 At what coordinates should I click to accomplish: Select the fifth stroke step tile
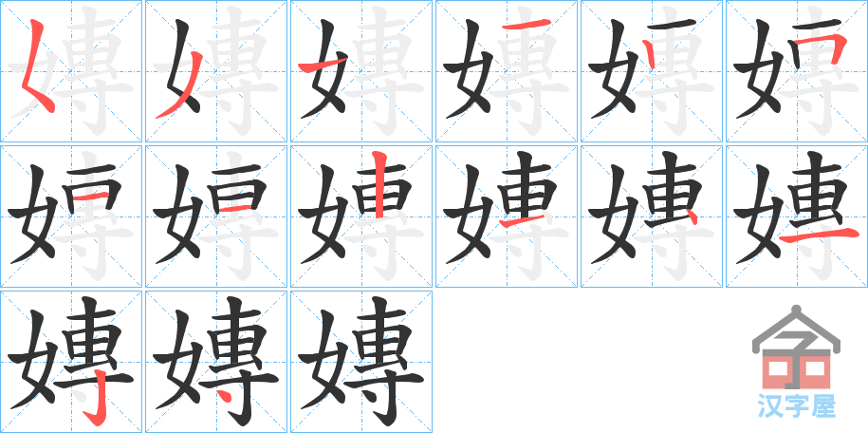point(652,71)
